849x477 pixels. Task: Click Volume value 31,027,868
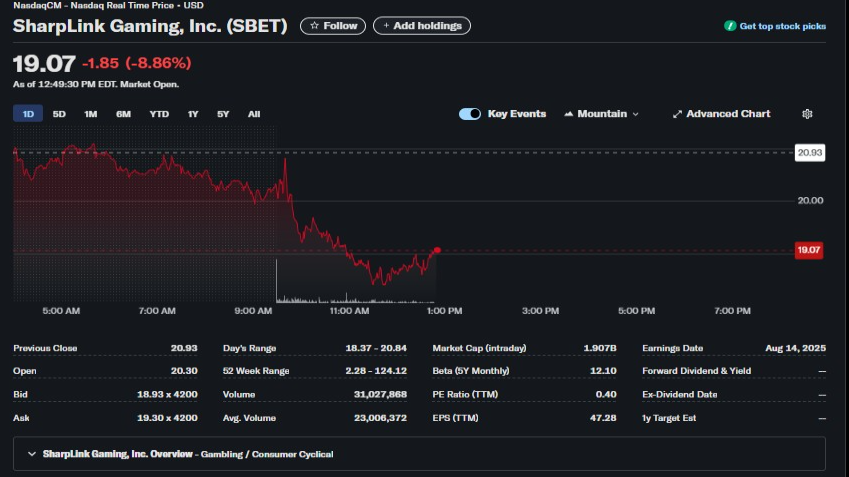[380, 394]
